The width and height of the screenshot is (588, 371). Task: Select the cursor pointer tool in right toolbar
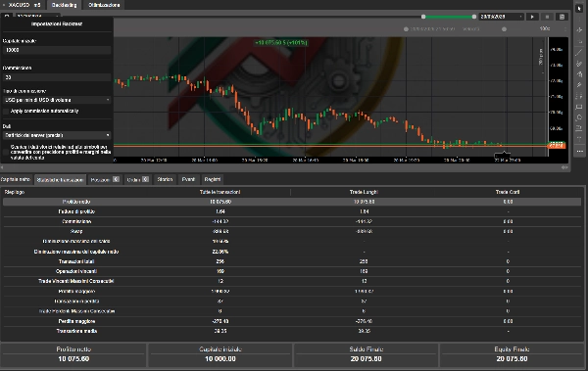coord(579,8)
